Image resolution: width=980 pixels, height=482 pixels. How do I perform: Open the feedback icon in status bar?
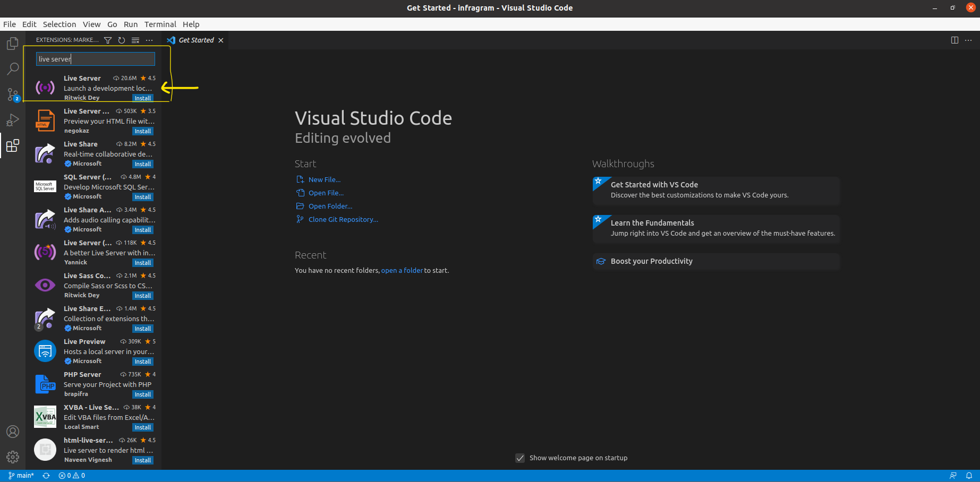(x=953, y=476)
